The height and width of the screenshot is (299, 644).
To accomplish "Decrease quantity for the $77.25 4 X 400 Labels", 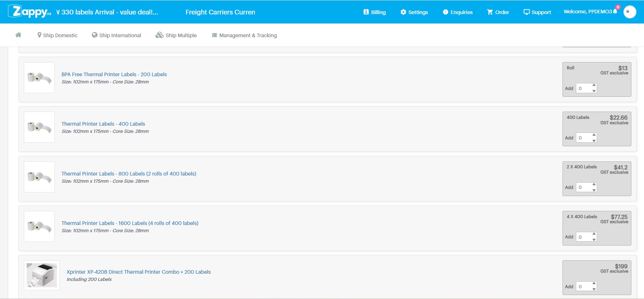I will coord(594,239).
